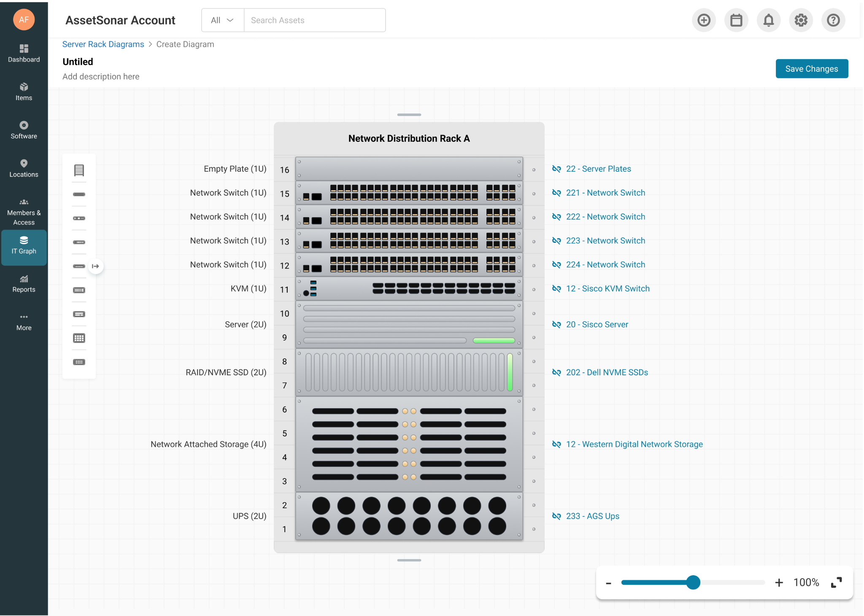Open IT Graph in sidebar

24,247
